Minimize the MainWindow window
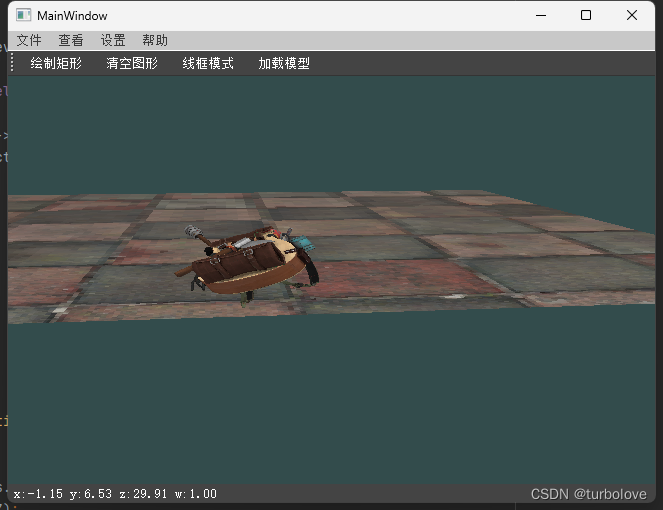Image resolution: width=663 pixels, height=510 pixels. (x=541, y=15)
